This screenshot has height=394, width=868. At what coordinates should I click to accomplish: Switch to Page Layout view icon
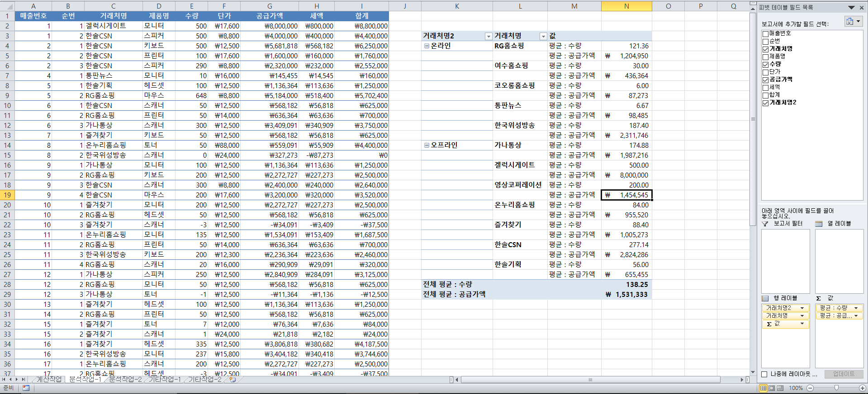pyautogui.click(x=772, y=388)
